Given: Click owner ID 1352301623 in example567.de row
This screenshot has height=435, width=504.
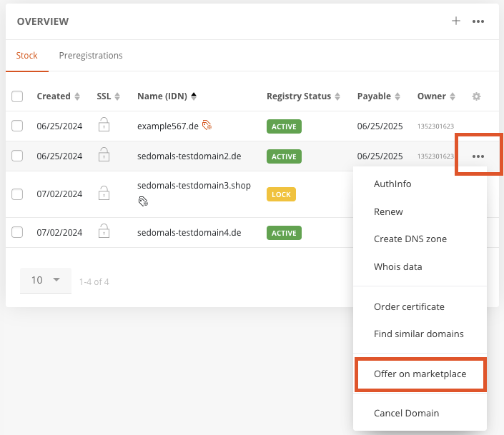Looking at the screenshot, I should pos(435,126).
